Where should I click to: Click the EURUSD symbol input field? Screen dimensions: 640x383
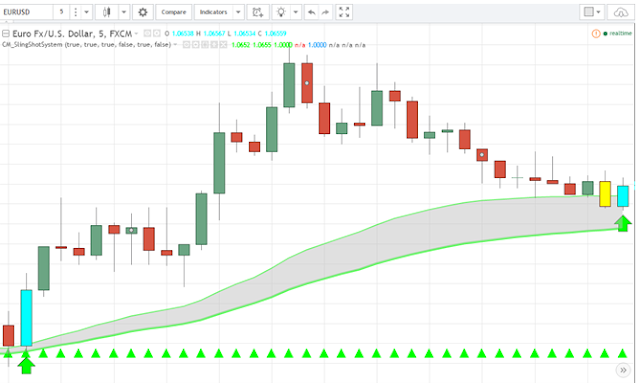pyautogui.click(x=27, y=12)
